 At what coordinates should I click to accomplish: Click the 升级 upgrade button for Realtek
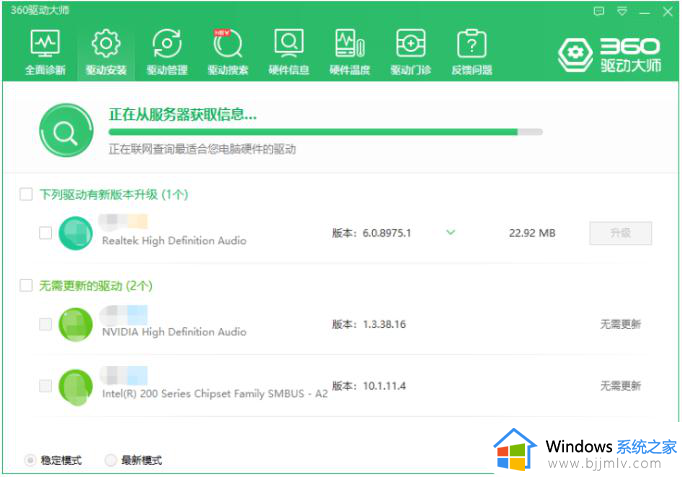(x=621, y=233)
